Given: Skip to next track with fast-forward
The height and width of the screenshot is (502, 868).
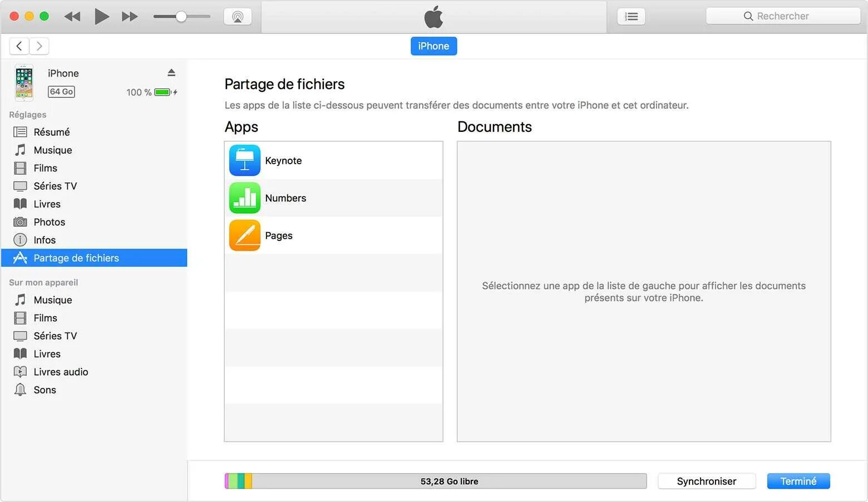Looking at the screenshot, I should (x=130, y=16).
